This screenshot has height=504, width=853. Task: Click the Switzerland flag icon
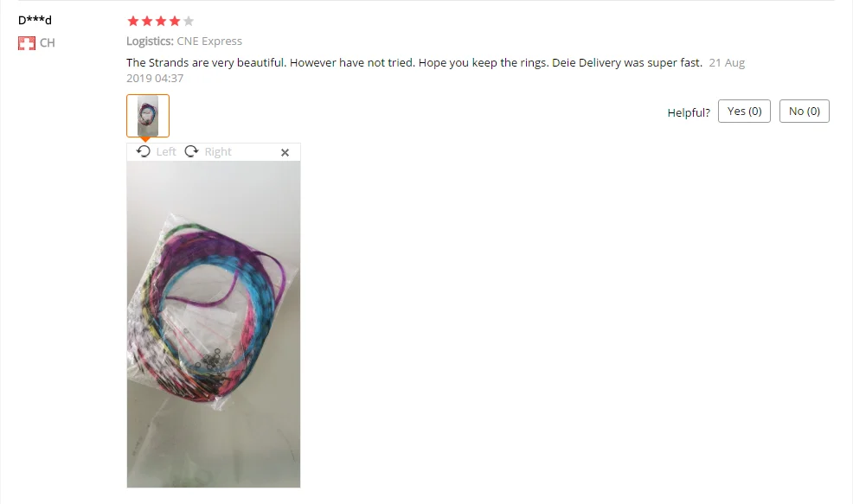coord(27,43)
